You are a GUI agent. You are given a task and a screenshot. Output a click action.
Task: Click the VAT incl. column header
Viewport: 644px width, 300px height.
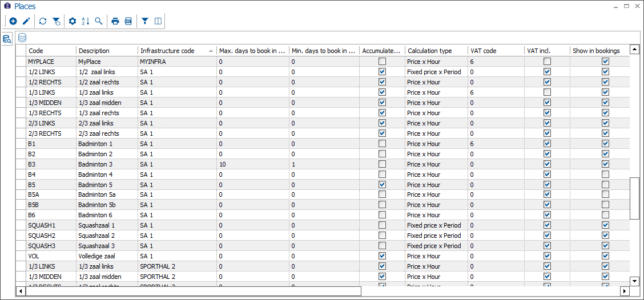(548, 51)
